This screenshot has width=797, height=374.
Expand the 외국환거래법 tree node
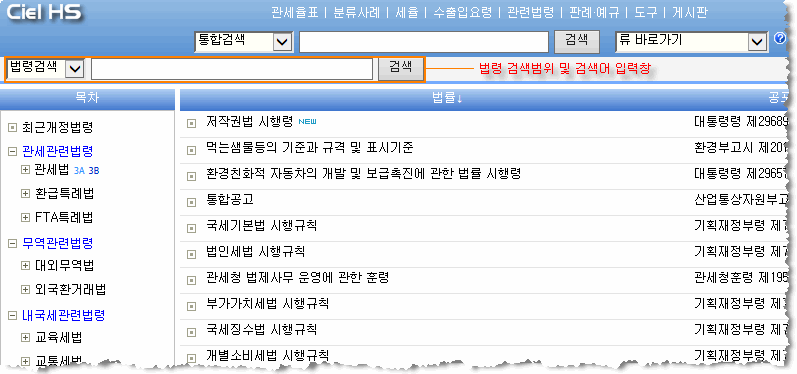point(25,290)
